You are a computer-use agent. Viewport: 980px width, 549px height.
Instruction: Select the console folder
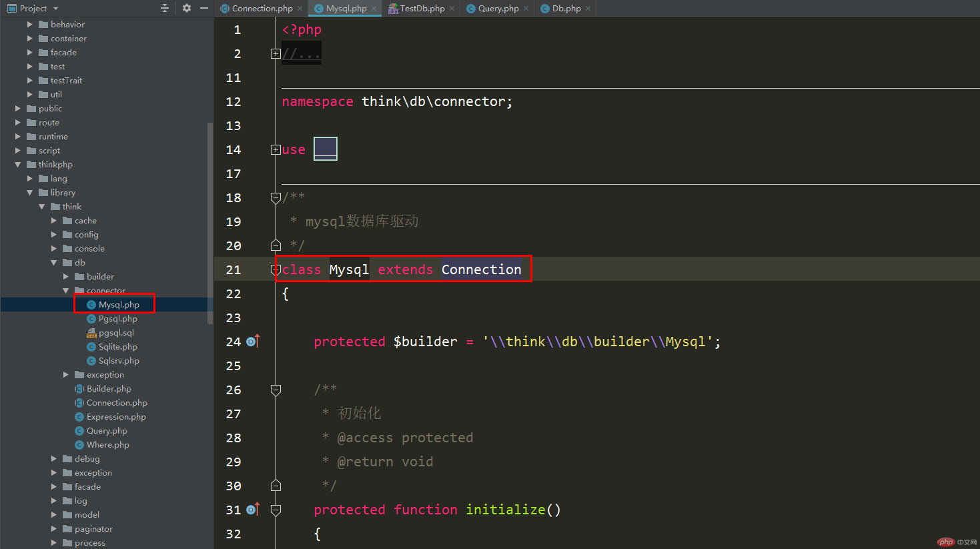pyautogui.click(x=89, y=249)
